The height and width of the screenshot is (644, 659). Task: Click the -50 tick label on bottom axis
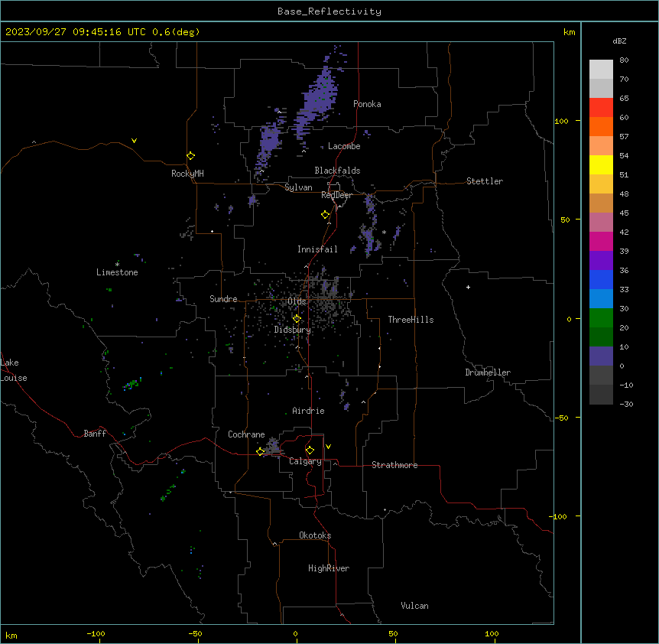pos(195,633)
